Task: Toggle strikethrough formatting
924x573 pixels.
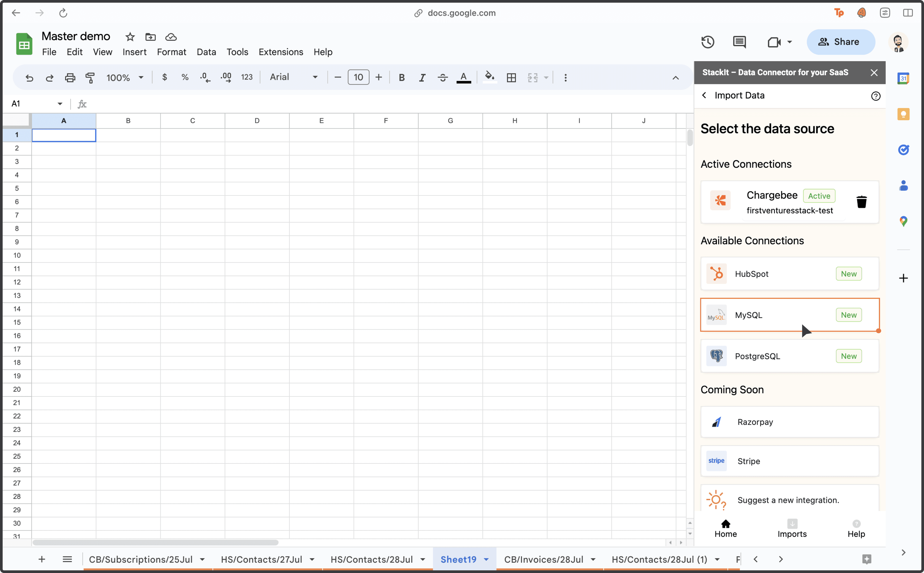Action: pos(443,78)
